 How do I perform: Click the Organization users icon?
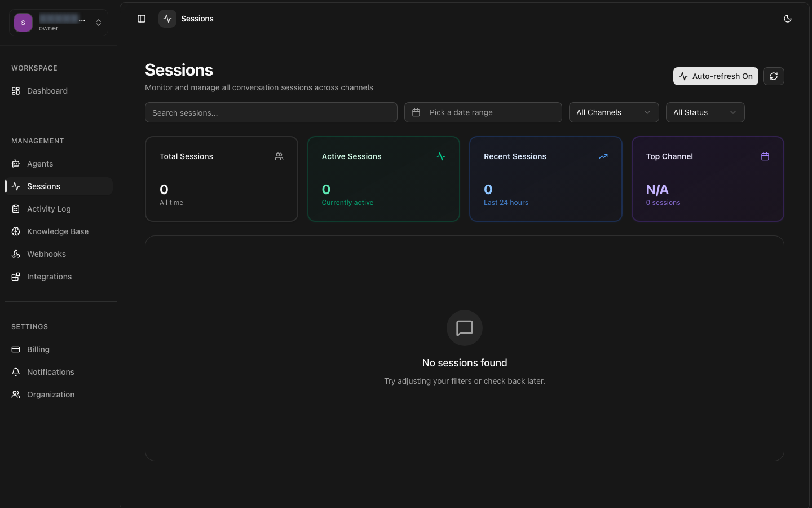click(16, 395)
